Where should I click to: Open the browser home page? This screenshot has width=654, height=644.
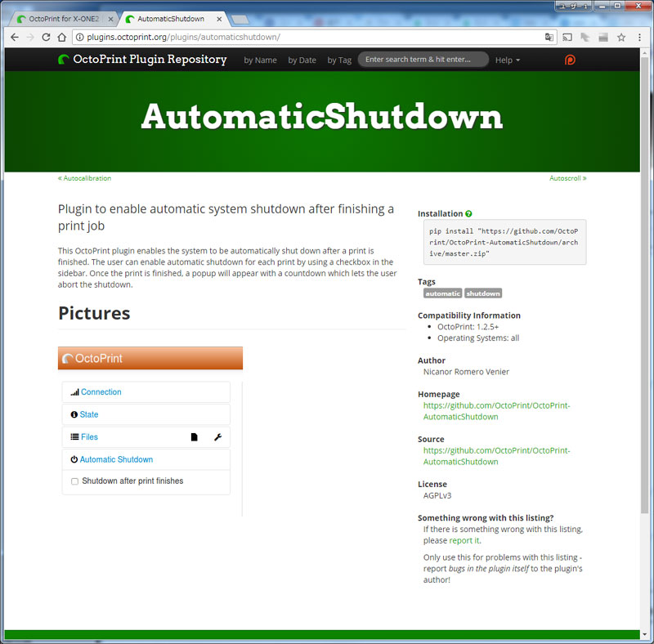[62, 37]
